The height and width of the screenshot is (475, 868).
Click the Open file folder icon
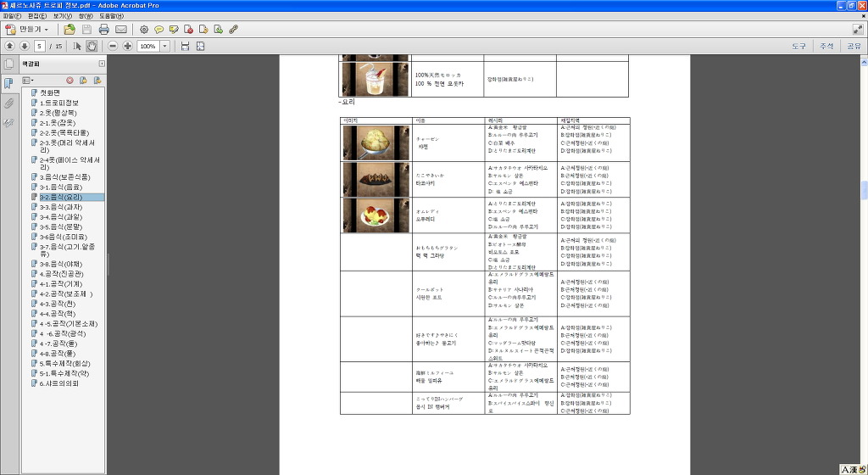70,29
